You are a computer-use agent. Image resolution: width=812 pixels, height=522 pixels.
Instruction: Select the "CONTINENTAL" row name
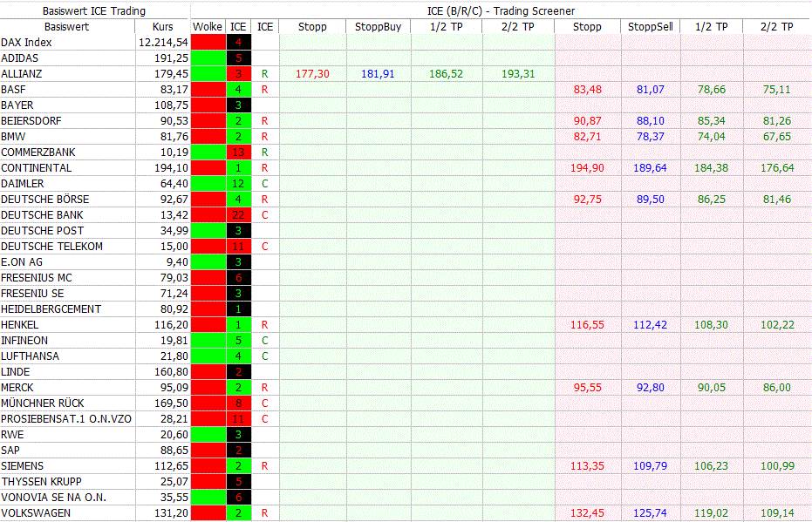click(x=37, y=168)
